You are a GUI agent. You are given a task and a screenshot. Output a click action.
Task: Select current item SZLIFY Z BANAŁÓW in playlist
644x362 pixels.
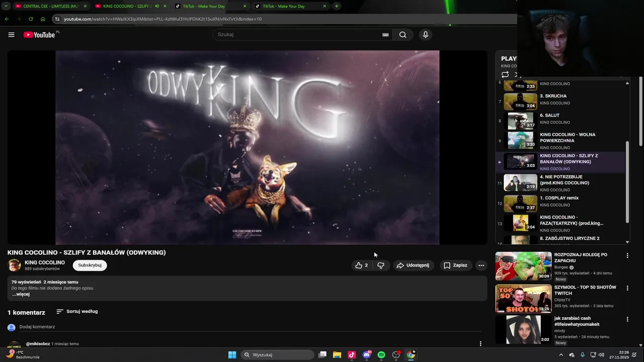561,162
